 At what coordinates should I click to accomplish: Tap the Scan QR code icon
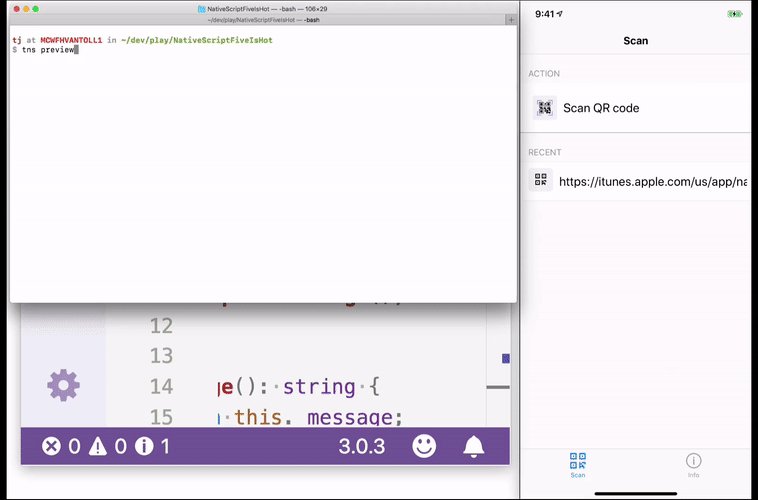[x=545, y=108]
